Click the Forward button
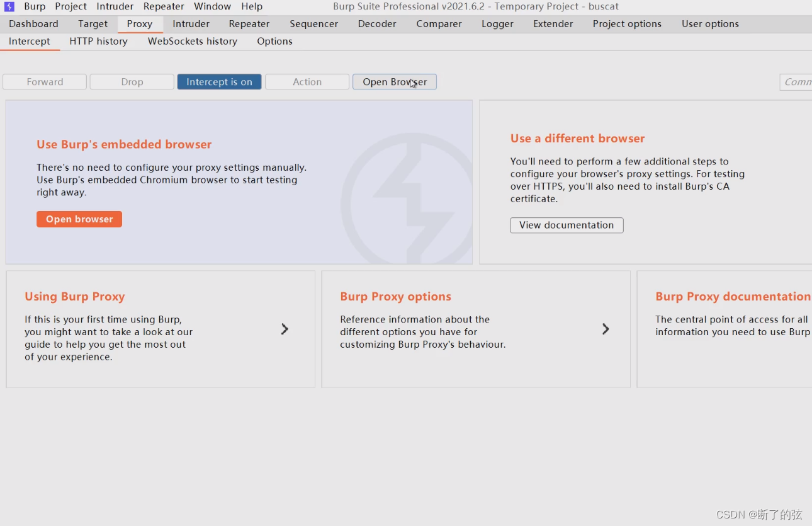 [x=45, y=82]
